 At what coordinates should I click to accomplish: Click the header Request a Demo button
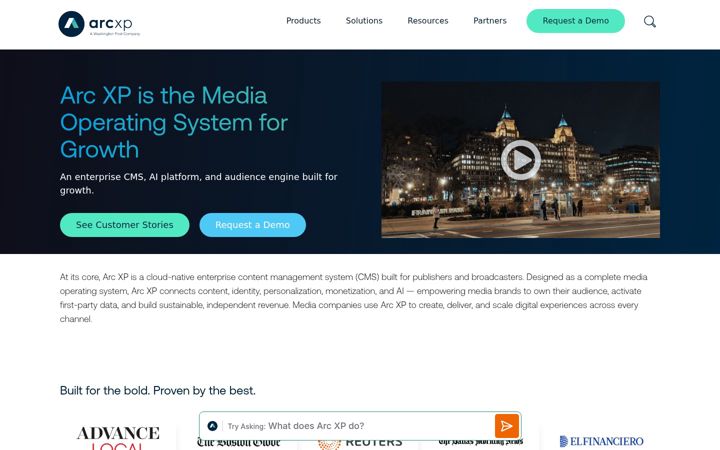pyautogui.click(x=575, y=21)
